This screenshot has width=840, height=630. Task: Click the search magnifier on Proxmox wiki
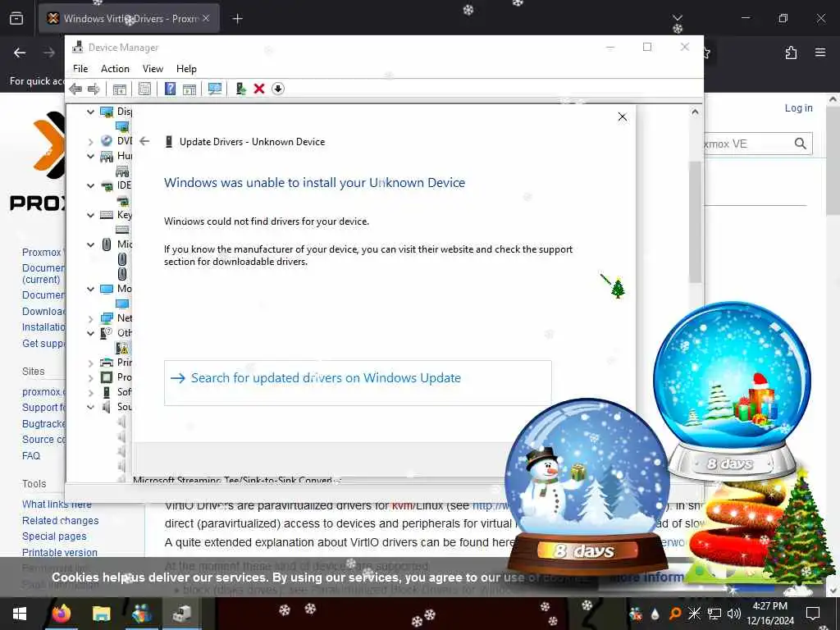pos(800,144)
